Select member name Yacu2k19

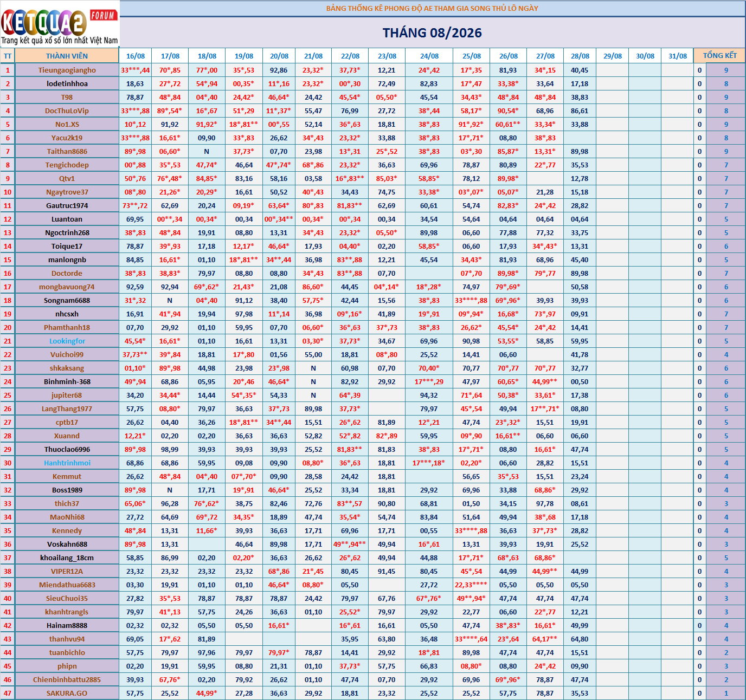pos(67,138)
